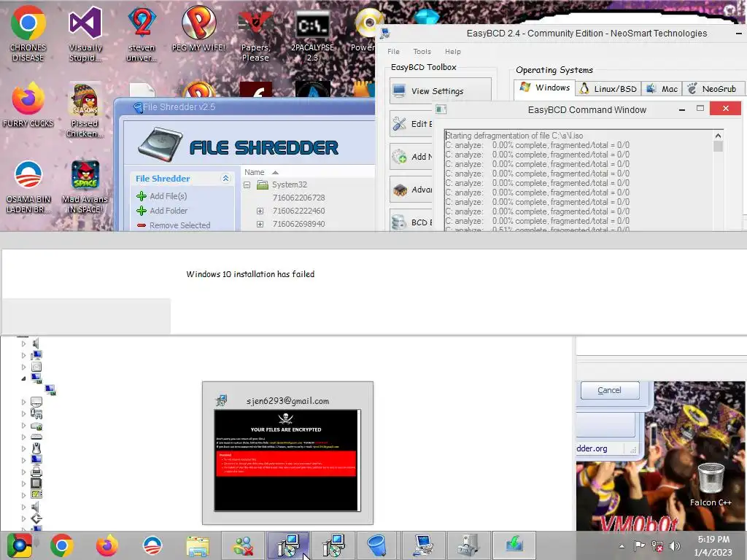Viewport: 747px width, 560px height.
Task: Click the ransomware preview thumbnail
Action: pos(287,461)
